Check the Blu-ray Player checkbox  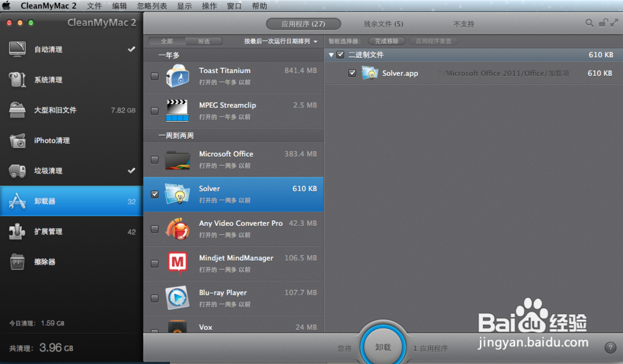click(x=155, y=298)
